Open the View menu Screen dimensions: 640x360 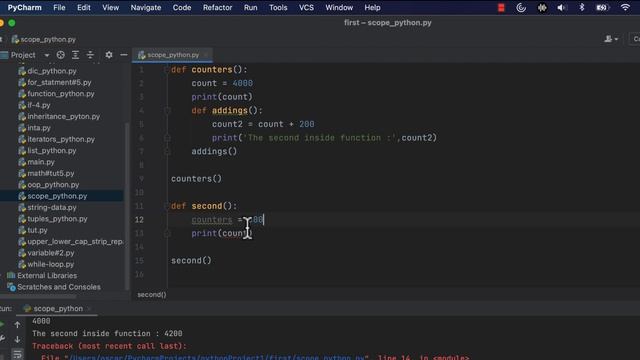point(110,7)
